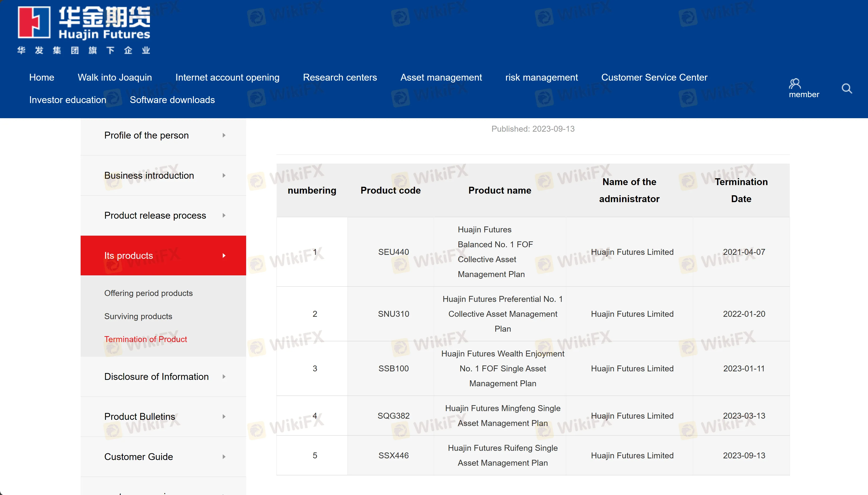Click the Huajin Futures logo
The height and width of the screenshot is (495, 868).
[x=84, y=30]
